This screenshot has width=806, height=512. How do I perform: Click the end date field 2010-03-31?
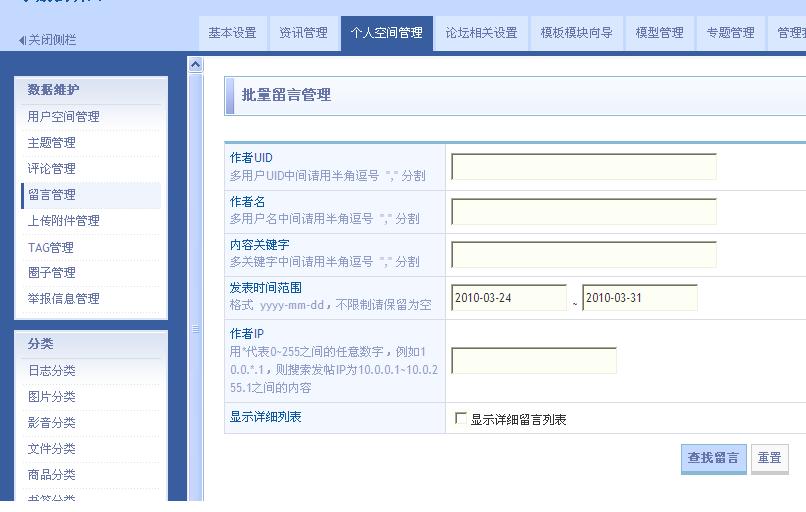pyautogui.click(x=639, y=298)
